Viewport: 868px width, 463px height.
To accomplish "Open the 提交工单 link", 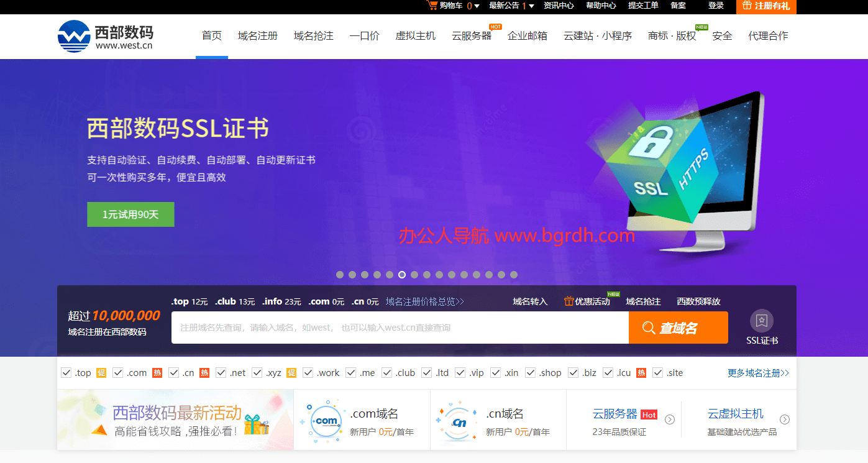I will pos(643,6).
